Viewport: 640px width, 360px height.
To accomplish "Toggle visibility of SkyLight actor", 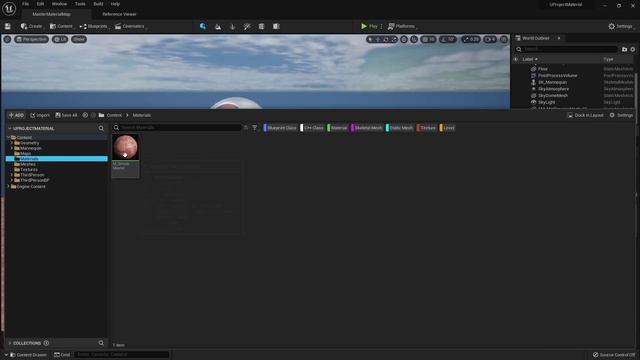I will pyautogui.click(x=533, y=102).
